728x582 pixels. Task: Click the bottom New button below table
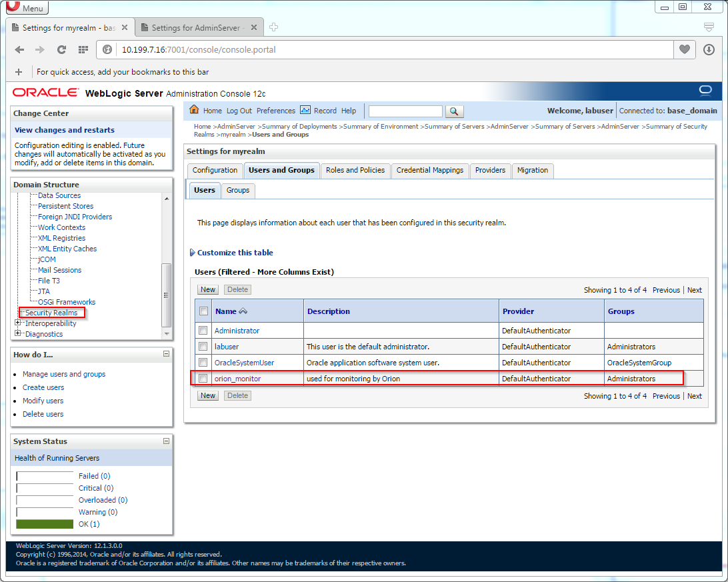pos(208,395)
